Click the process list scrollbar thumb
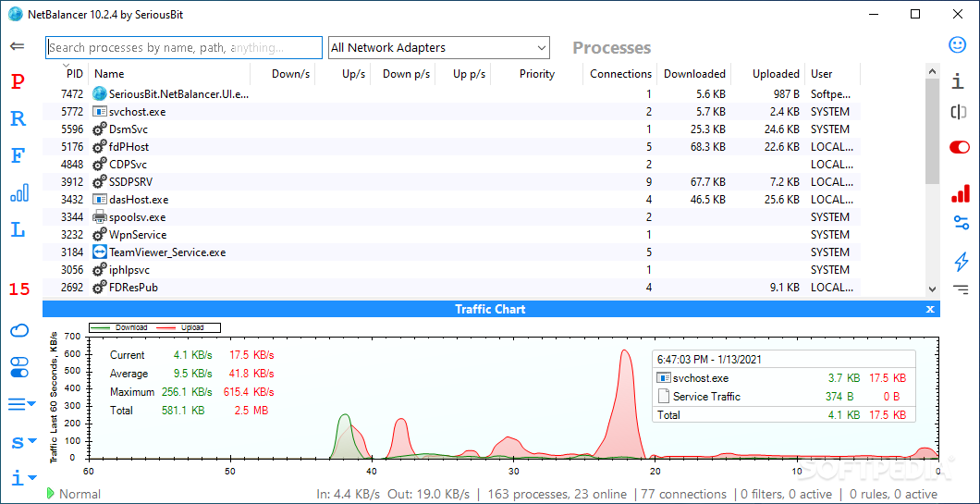980x504 pixels. (x=933, y=131)
